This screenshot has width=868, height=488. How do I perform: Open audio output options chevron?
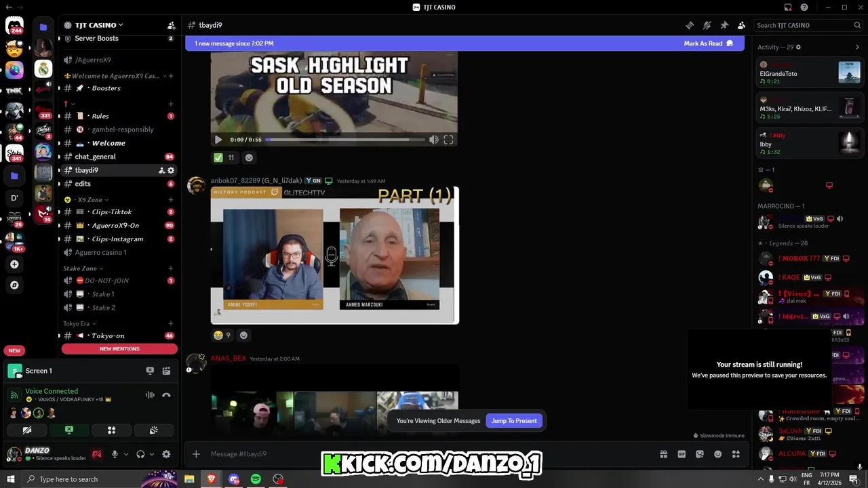click(x=151, y=454)
